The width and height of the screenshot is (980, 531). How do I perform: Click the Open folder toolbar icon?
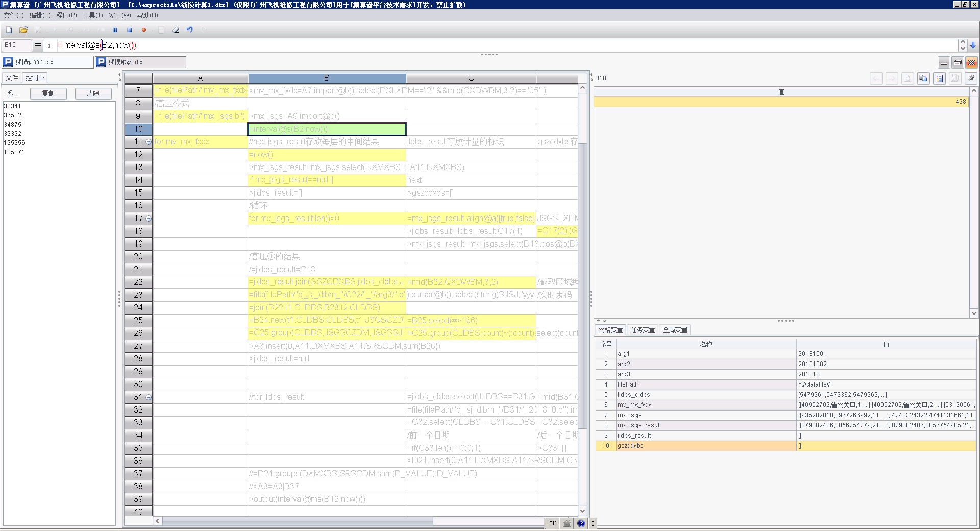[x=23, y=30]
